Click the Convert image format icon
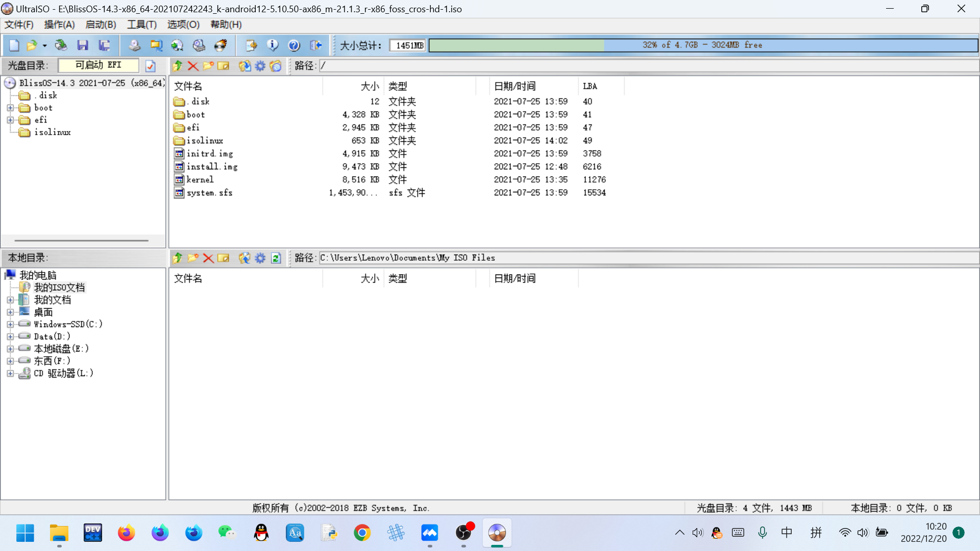The image size is (980, 551). pos(177,45)
